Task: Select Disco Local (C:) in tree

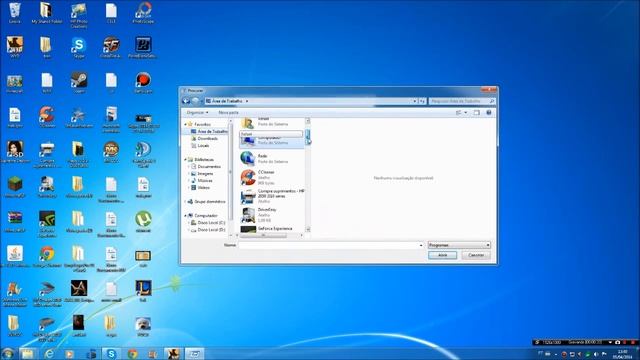Action: [x=208, y=222]
